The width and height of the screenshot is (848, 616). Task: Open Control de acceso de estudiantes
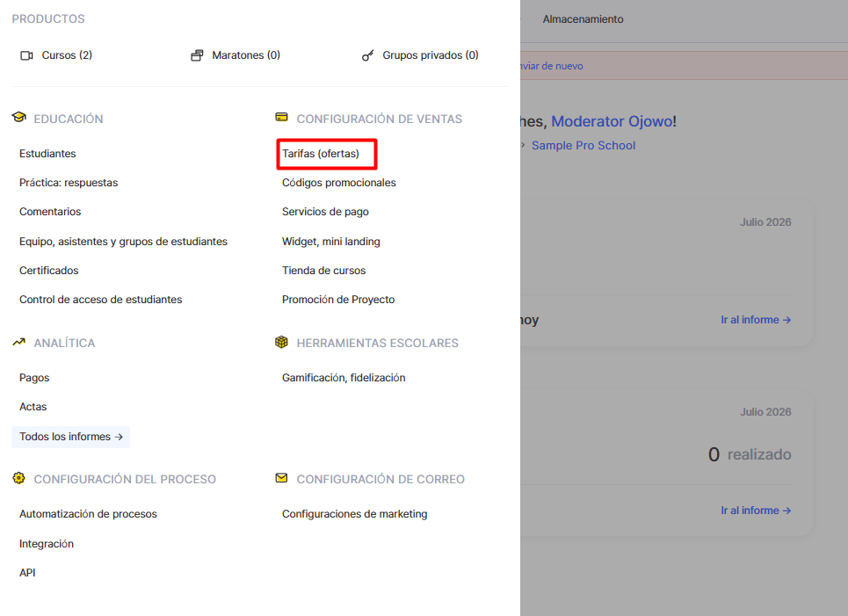tap(100, 300)
